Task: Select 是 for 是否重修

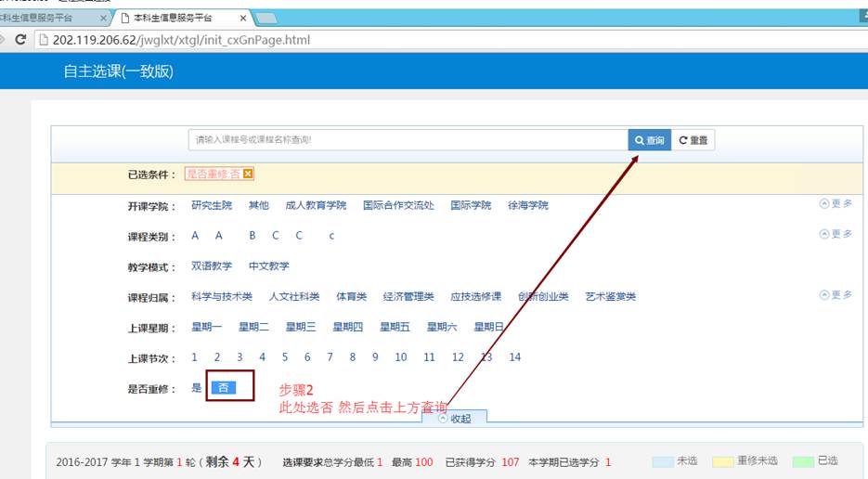Action: coord(196,388)
